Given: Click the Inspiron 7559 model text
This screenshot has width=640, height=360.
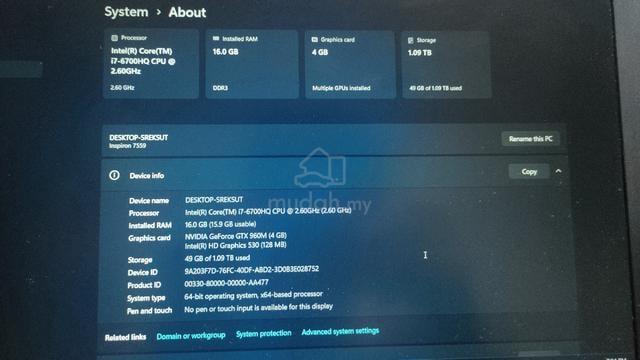Looking at the screenshot, I should (x=127, y=146).
